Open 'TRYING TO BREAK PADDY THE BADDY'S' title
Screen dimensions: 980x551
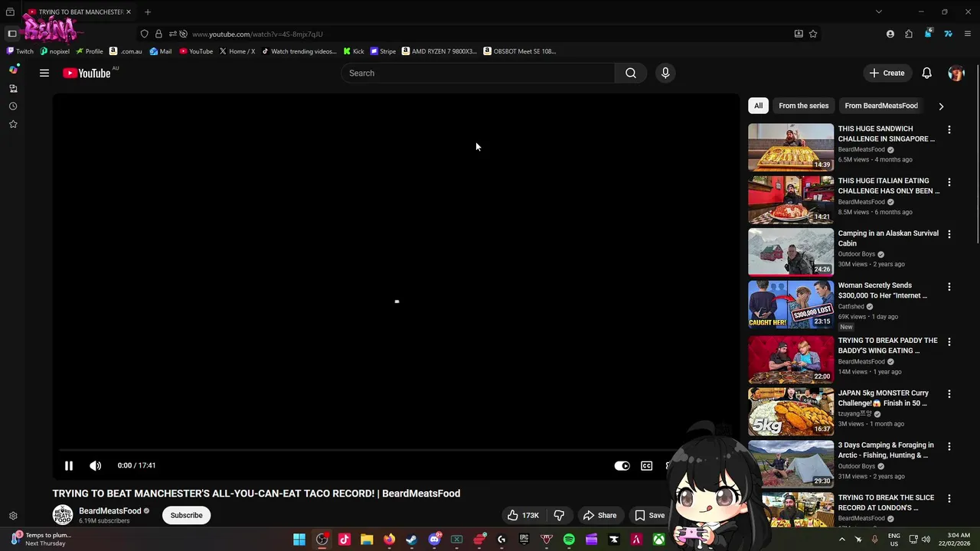point(887,345)
